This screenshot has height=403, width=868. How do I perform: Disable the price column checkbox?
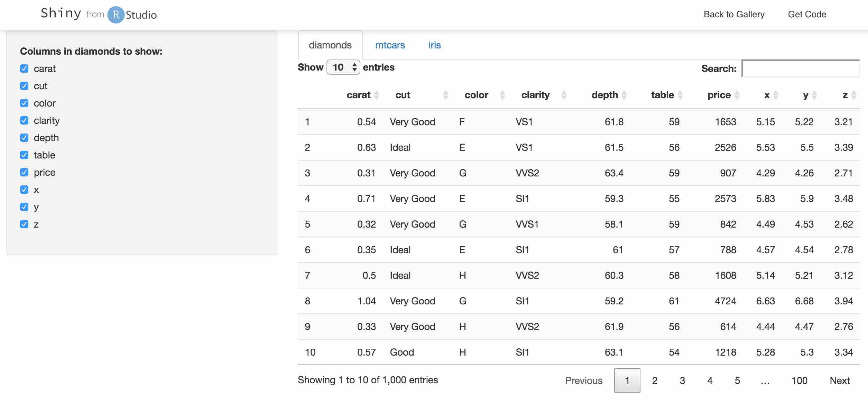click(24, 172)
